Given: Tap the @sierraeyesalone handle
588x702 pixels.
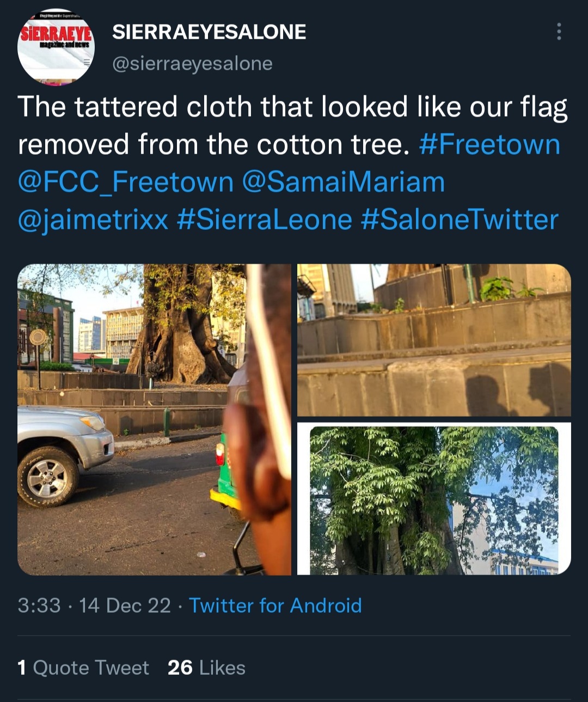Looking at the screenshot, I should (x=192, y=64).
